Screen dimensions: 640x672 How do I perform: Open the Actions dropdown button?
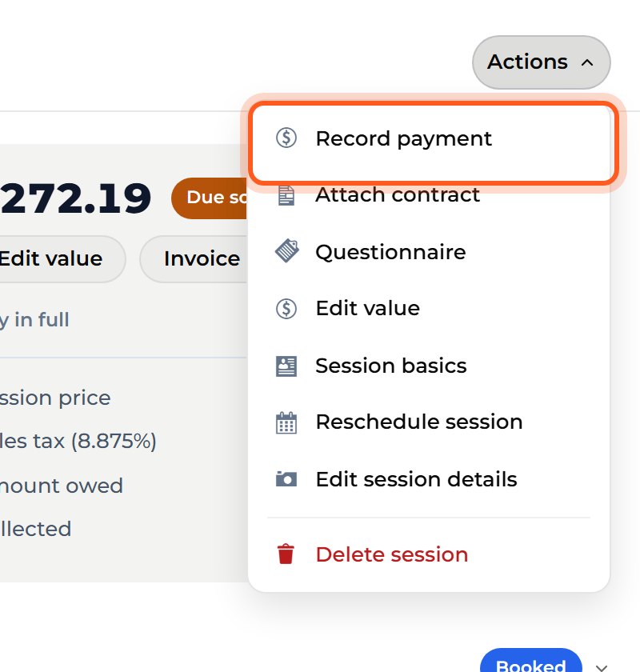coord(541,62)
